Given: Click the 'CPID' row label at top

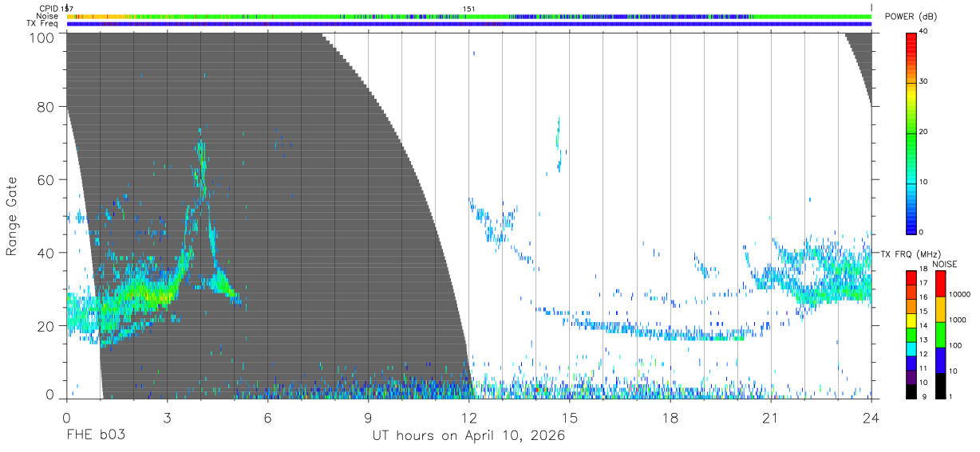Looking at the screenshot, I should click(x=49, y=9).
